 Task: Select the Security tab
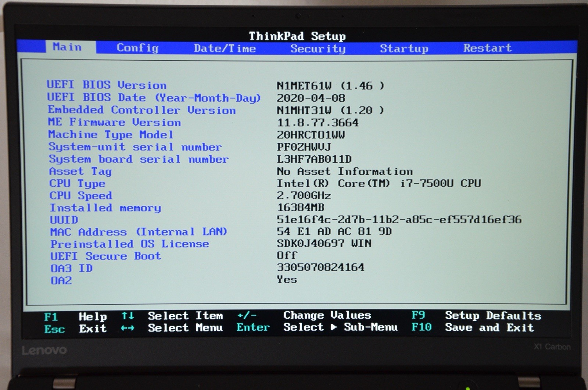318,49
